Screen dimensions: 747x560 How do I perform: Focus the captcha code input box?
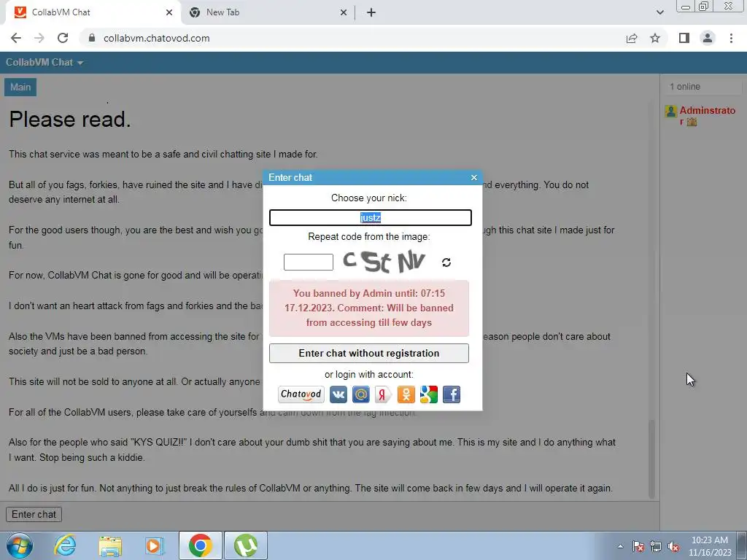(x=309, y=262)
